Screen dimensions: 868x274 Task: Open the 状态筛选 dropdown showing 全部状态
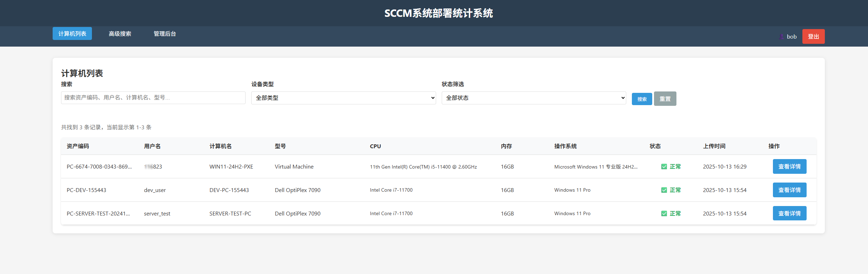pos(534,98)
